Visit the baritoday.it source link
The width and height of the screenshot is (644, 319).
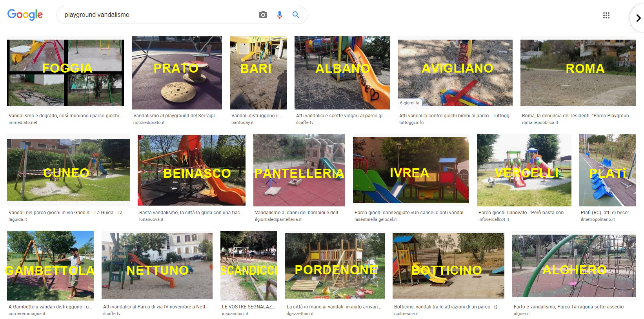pyautogui.click(x=242, y=122)
